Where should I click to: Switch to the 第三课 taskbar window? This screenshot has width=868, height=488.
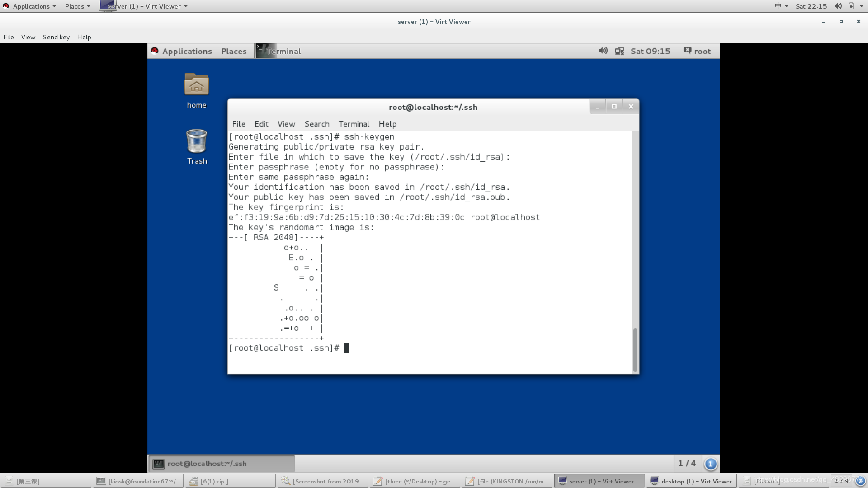[x=46, y=481]
